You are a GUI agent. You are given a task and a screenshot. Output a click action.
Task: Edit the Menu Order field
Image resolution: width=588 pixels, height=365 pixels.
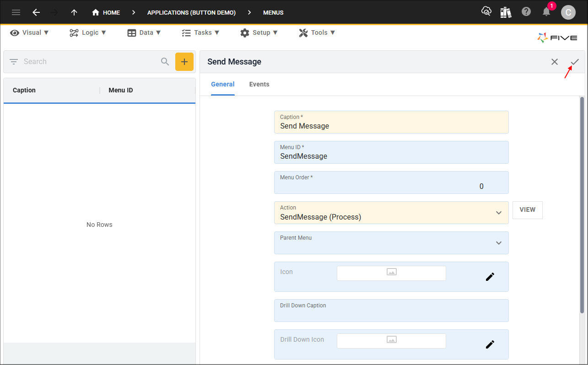(x=391, y=182)
